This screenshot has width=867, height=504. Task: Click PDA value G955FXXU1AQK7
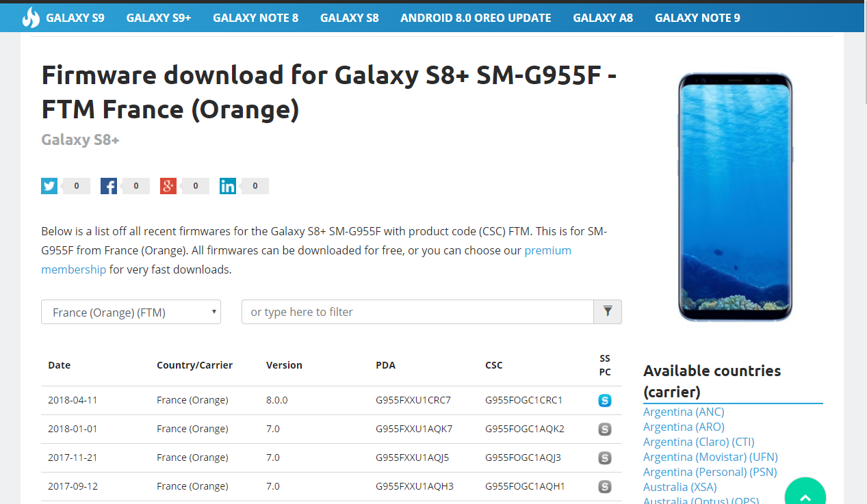pos(414,429)
